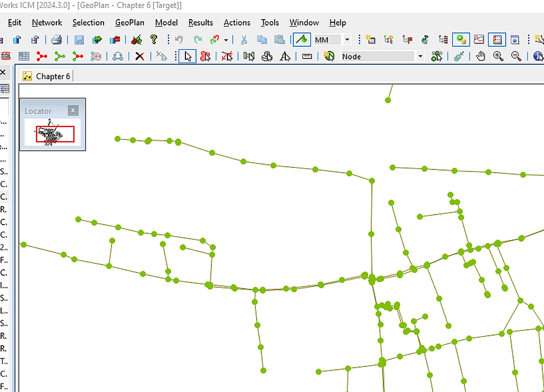Open the SQL query tool
The image size is (544, 392).
(x=5, y=56)
